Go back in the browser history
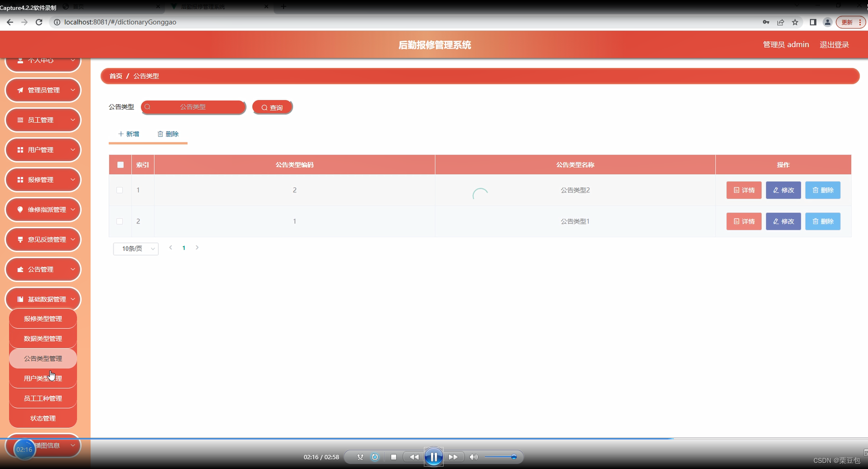This screenshot has width=868, height=469. point(10,22)
